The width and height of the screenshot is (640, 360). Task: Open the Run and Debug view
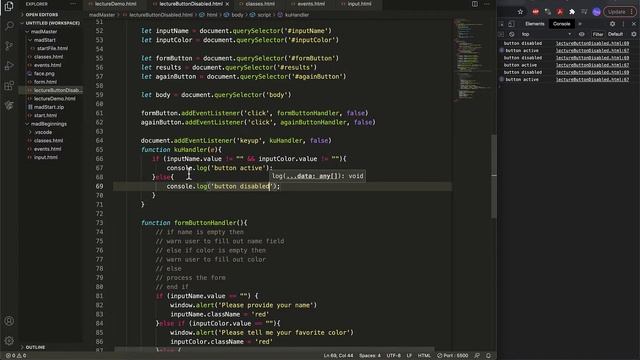9,66
